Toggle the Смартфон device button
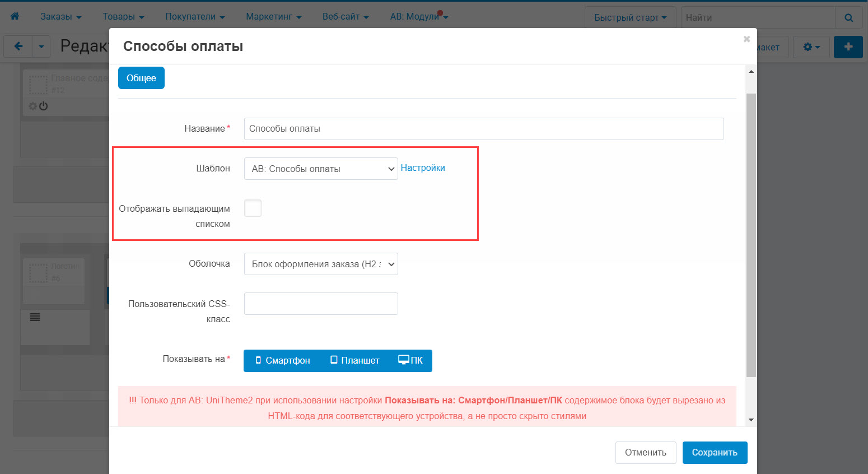Screen dimensions: 868x474 [282, 360]
